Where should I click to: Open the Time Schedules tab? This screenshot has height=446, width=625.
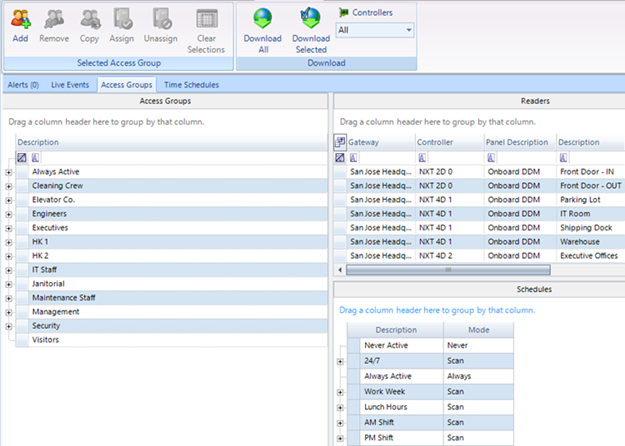pyautogui.click(x=191, y=85)
